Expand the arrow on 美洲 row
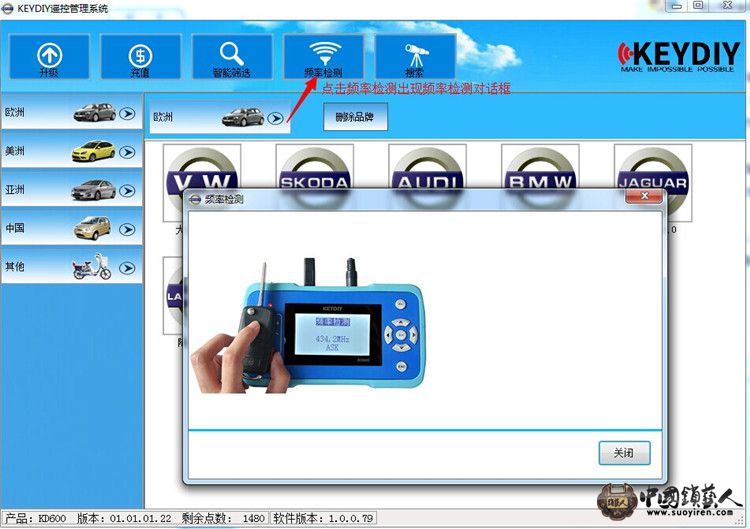This screenshot has height=529, width=750. [x=127, y=152]
